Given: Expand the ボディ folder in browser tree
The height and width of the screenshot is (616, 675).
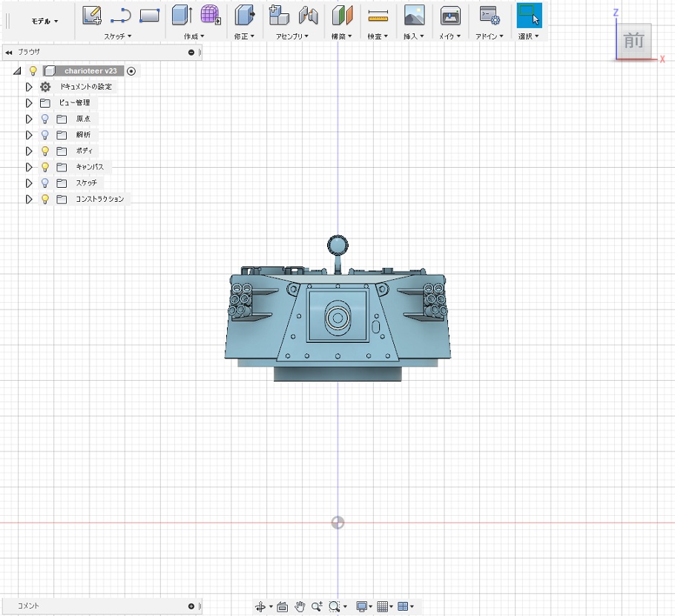Looking at the screenshot, I should (x=29, y=151).
